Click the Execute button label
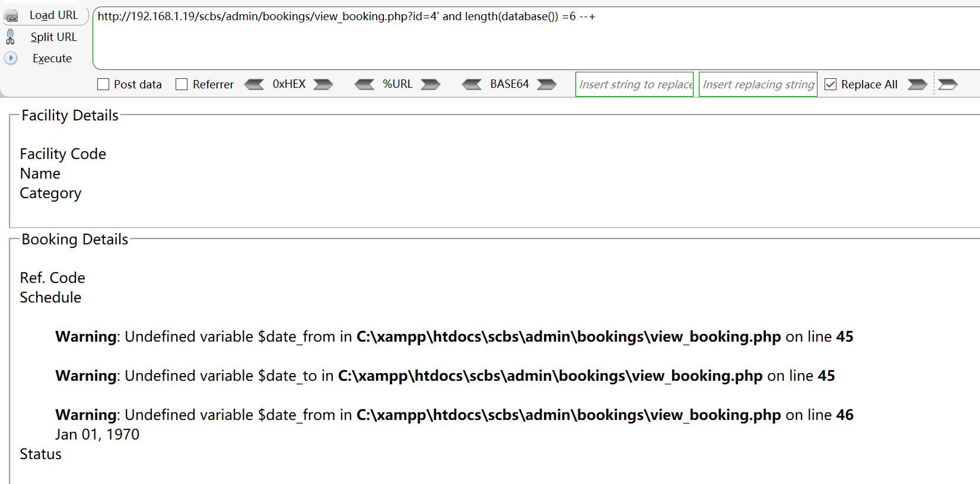 tap(52, 58)
